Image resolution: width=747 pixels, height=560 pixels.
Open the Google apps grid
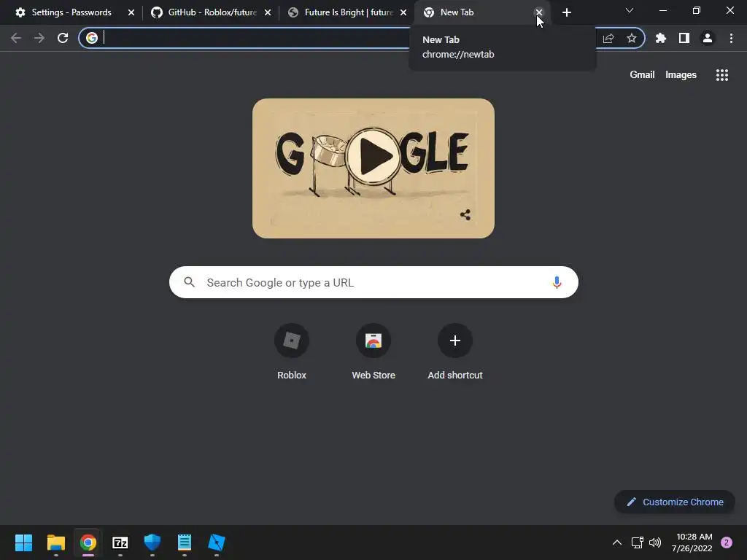click(x=722, y=75)
